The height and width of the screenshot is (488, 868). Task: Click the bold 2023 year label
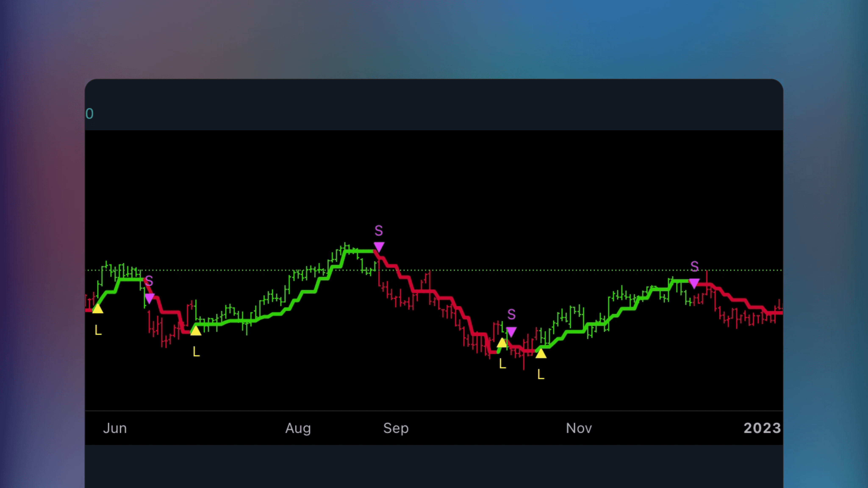click(x=762, y=428)
